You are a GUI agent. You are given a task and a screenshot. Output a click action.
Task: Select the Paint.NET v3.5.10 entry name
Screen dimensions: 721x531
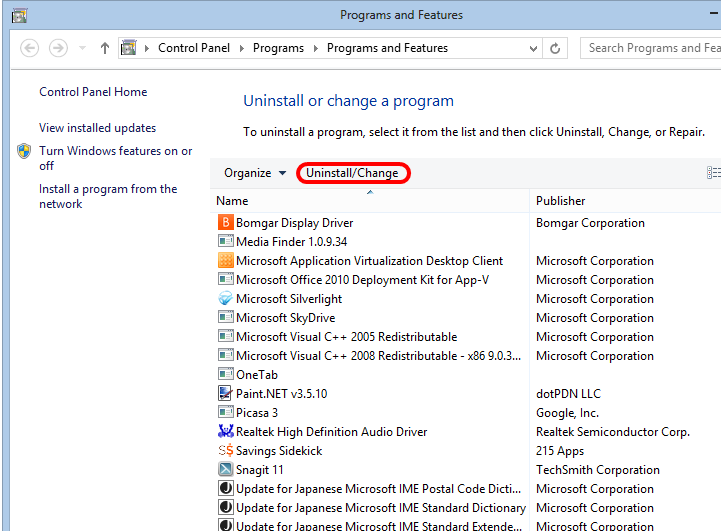click(x=281, y=394)
